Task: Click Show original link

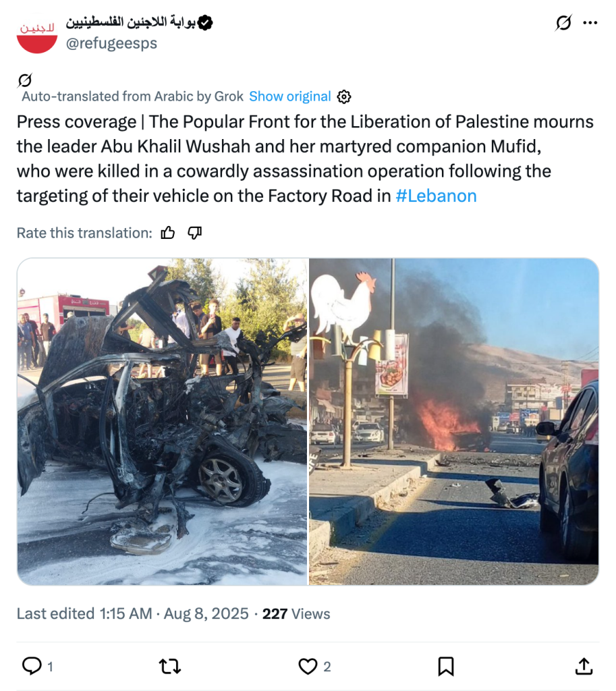Action: (x=290, y=96)
